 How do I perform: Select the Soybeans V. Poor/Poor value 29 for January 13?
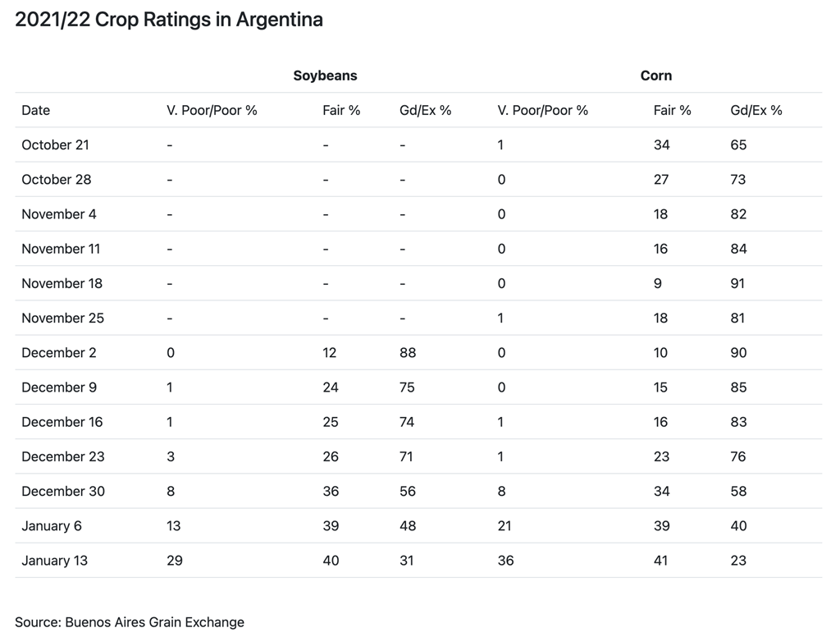pyautogui.click(x=175, y=561)
